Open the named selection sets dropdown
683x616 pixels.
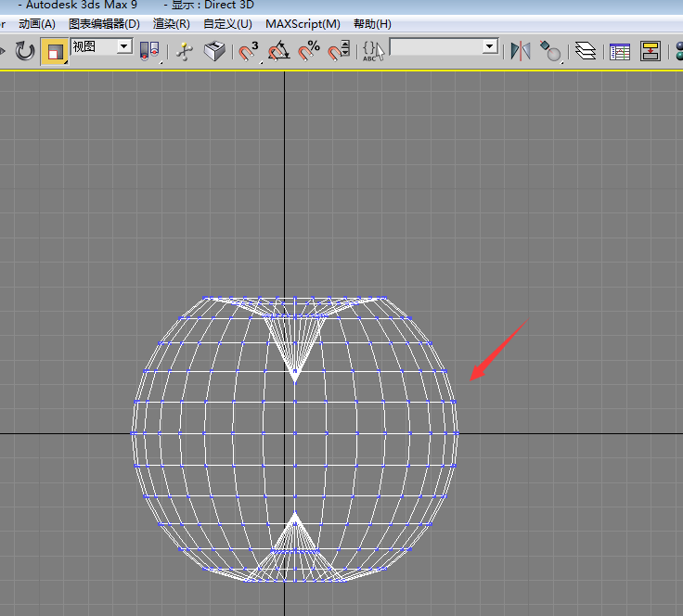tap(489, 46)
